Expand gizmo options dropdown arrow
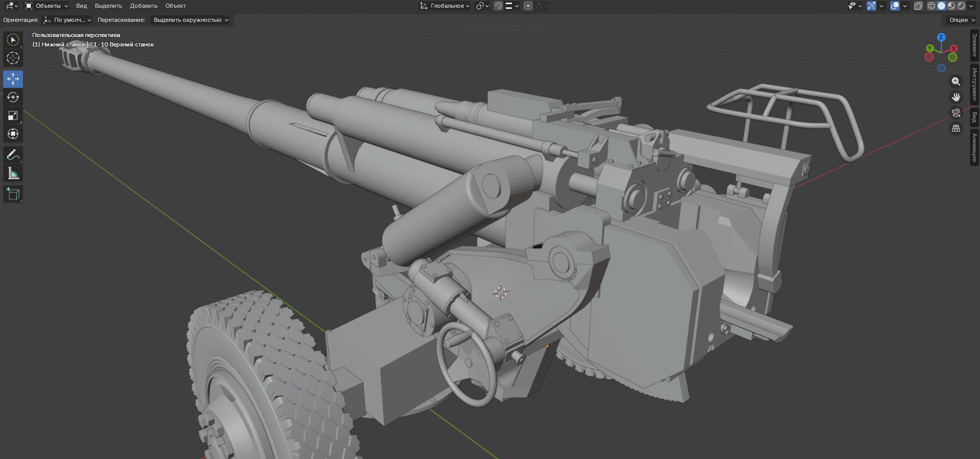 coord(881,6)
